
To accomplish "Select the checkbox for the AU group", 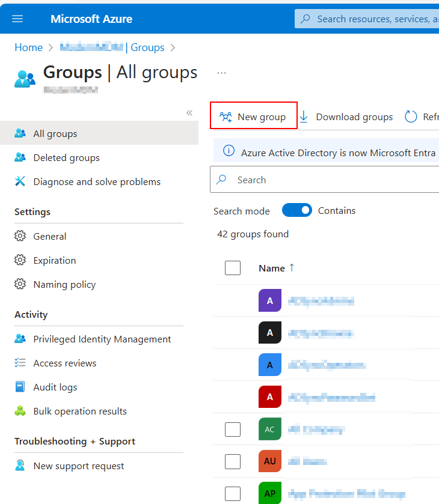I will click(233, 461).
